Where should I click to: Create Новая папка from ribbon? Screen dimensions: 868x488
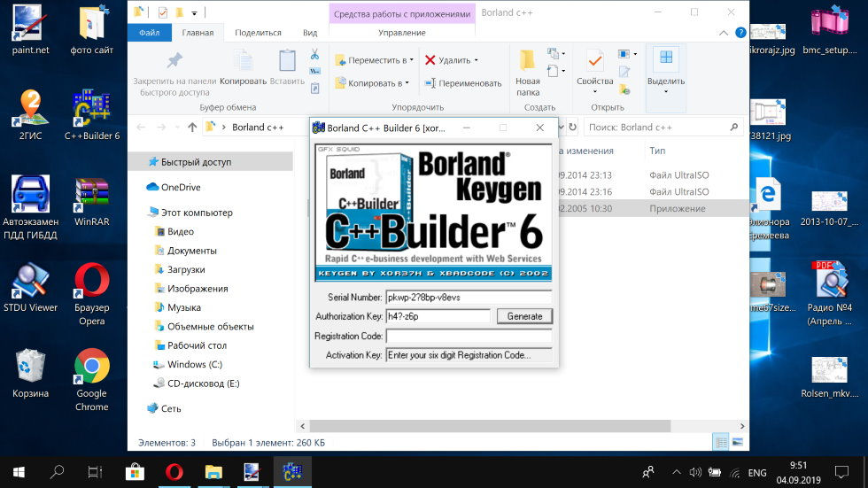[x=528, y=73]
